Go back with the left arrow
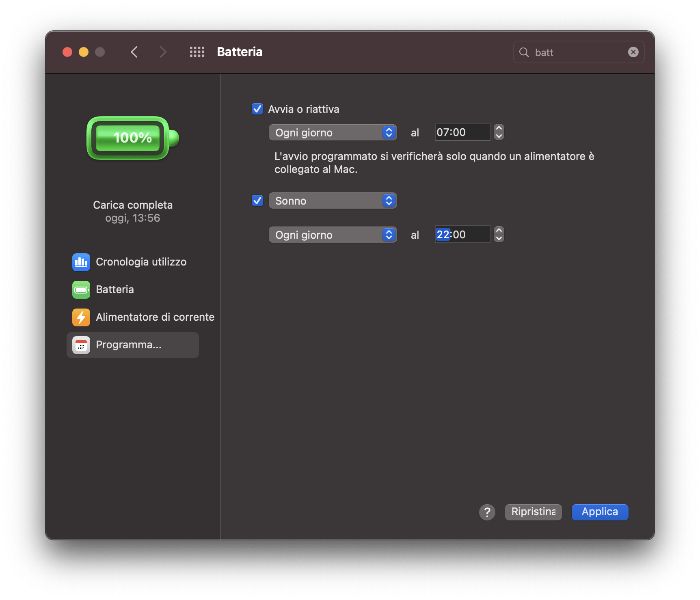The height and width of the screenshot is (600, 700). (134, 52)
